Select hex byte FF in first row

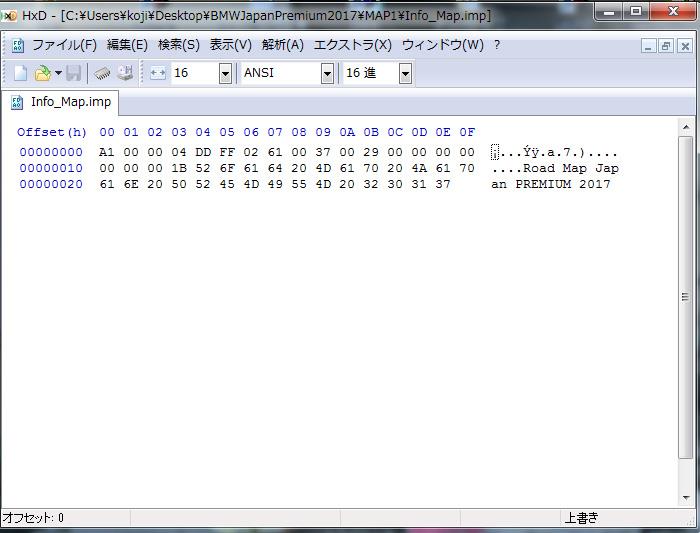tap(227, 152)
